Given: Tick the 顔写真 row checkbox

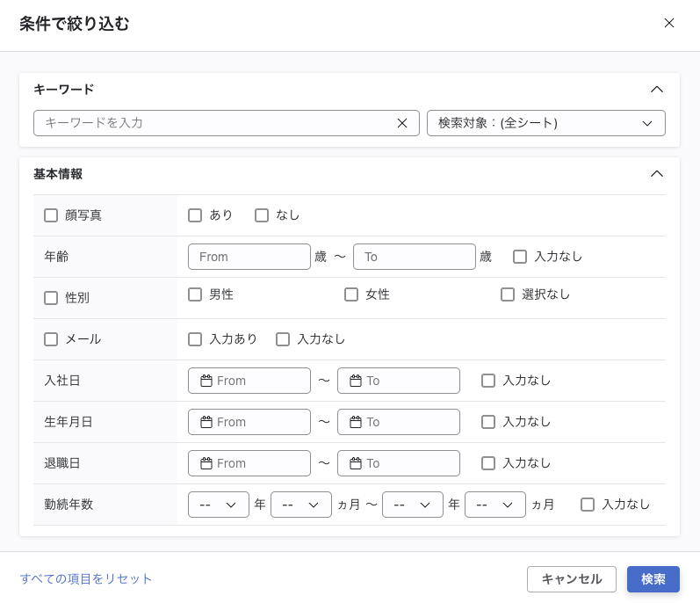Looking at the screenshot, I should (x=51, y=215).
